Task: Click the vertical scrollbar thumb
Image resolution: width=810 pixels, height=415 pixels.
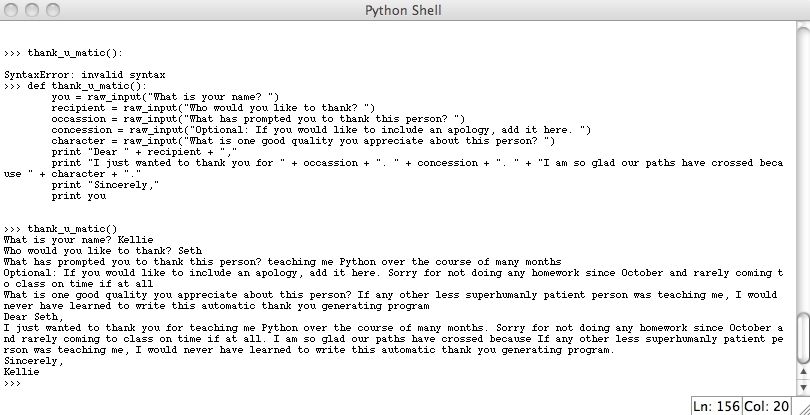Action: pos(803,338)
